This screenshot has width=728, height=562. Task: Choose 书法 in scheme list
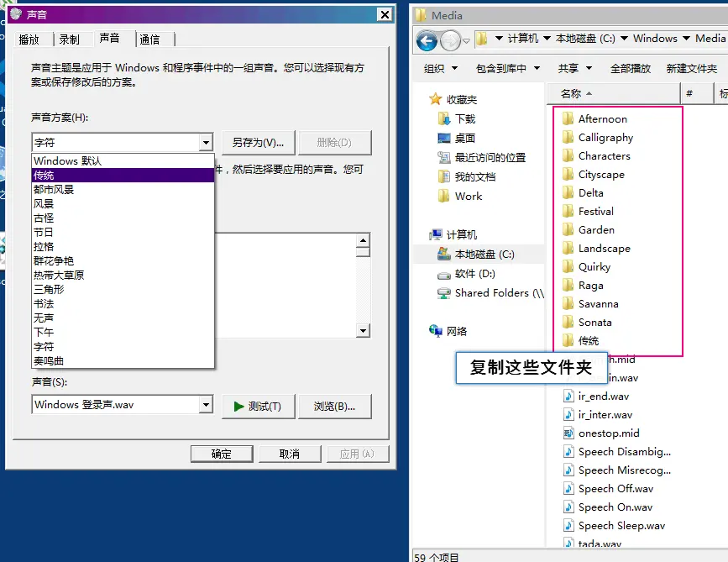[123, 304]
